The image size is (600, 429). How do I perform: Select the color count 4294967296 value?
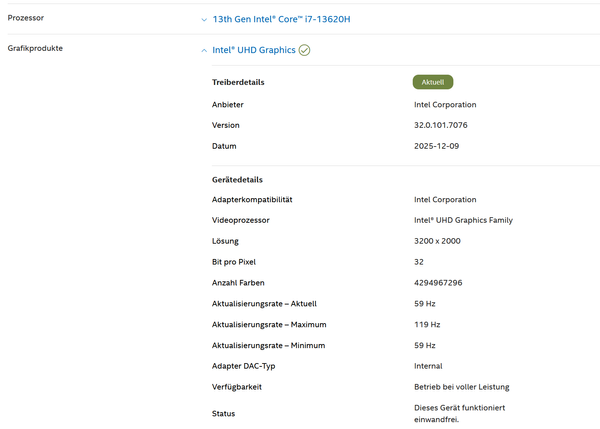coord(440,283)
